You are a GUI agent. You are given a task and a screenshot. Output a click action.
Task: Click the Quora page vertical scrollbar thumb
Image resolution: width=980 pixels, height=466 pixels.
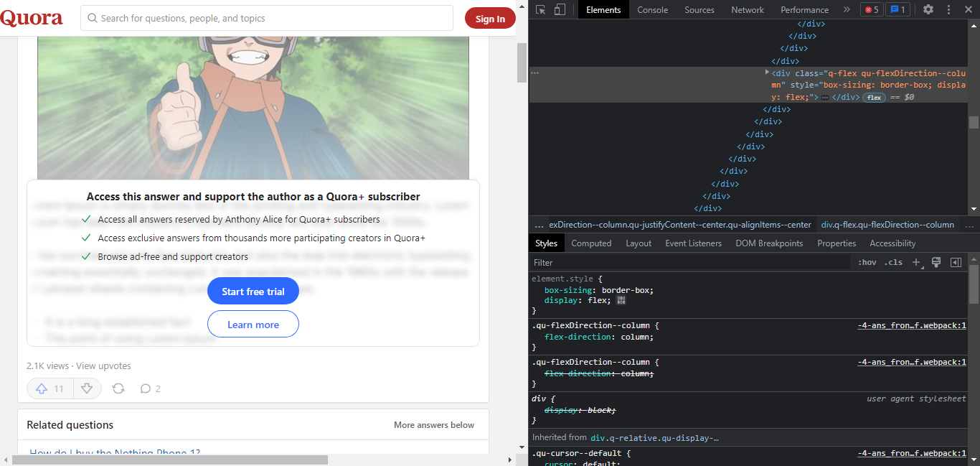[x=522, y=62]
